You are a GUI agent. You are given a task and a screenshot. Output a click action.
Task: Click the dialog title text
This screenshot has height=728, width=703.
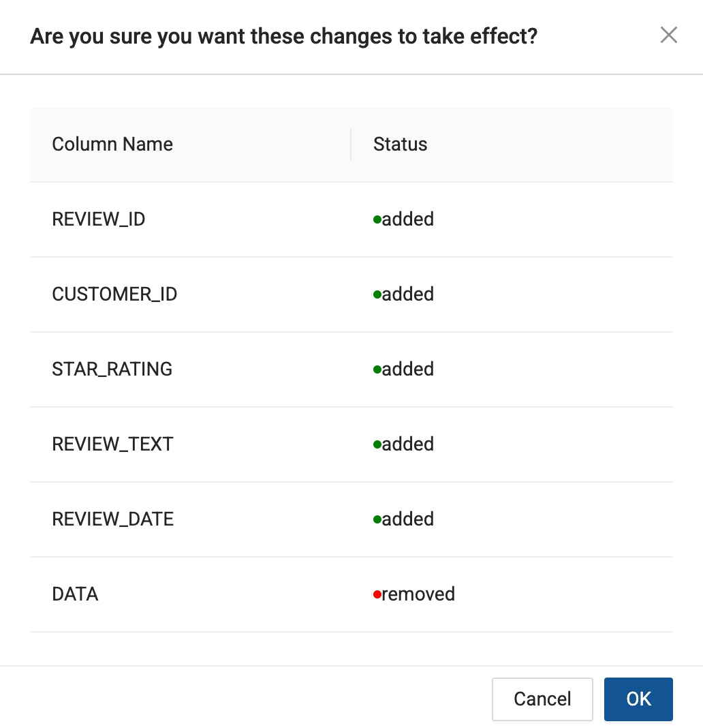tap(283, 37)
